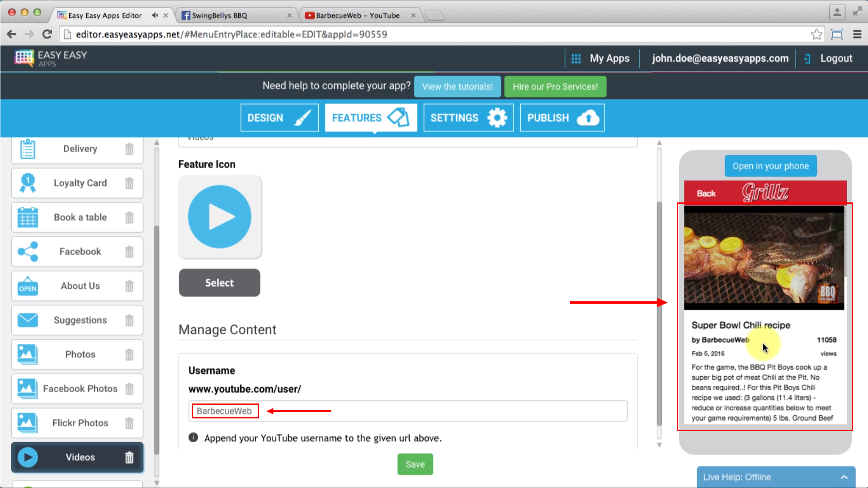Open the Loyalty Card feature
Viewport: 868px width, 488px height.
(80, 183)
